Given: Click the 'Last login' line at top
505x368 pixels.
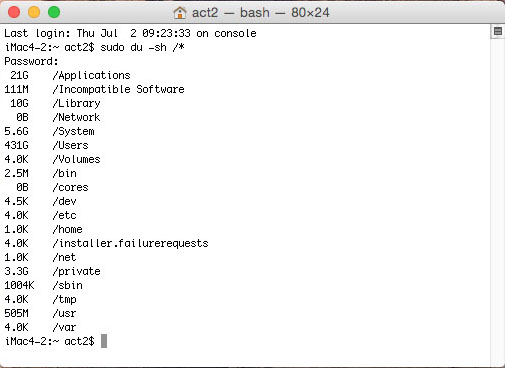Looking at the screenshot, I should 130,33.
